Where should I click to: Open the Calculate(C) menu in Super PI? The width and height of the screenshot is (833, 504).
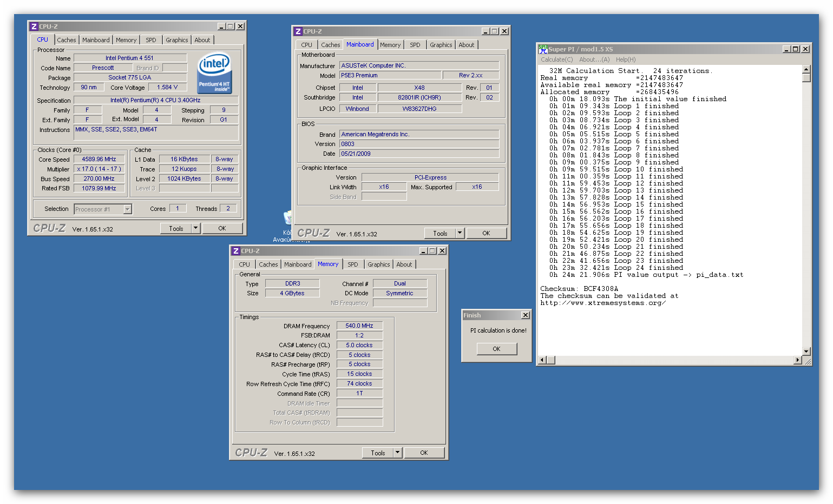pos(557,59)
